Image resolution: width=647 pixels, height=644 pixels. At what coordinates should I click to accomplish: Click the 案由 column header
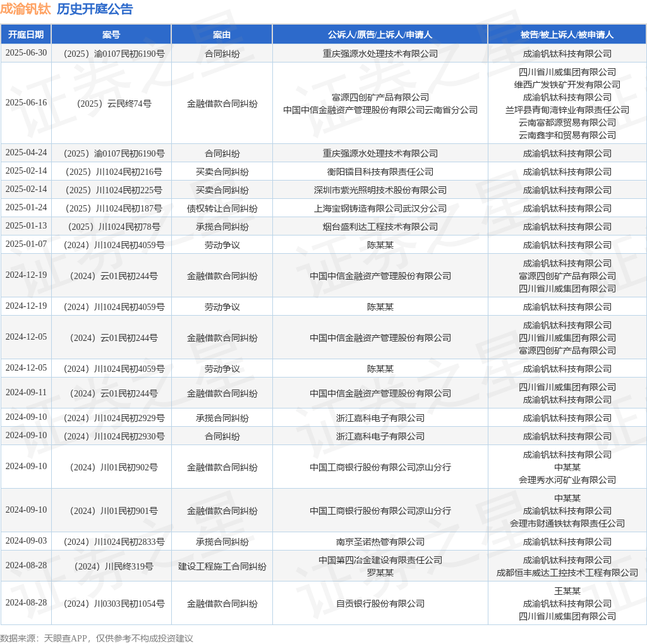tap(222, 35)
